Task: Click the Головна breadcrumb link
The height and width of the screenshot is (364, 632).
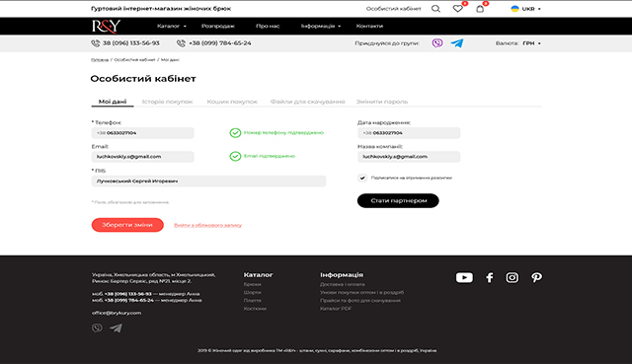Action: tap(100, 59)
